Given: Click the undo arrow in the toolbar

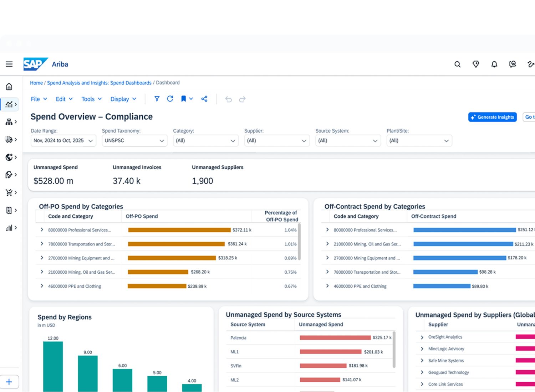Looking at the screenshot, I should (x=229, y=99).
